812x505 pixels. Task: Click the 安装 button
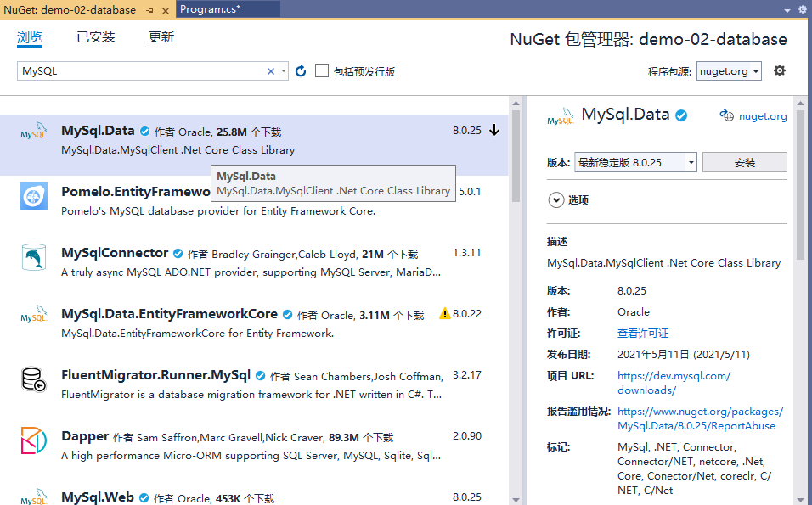coord(745,162)
